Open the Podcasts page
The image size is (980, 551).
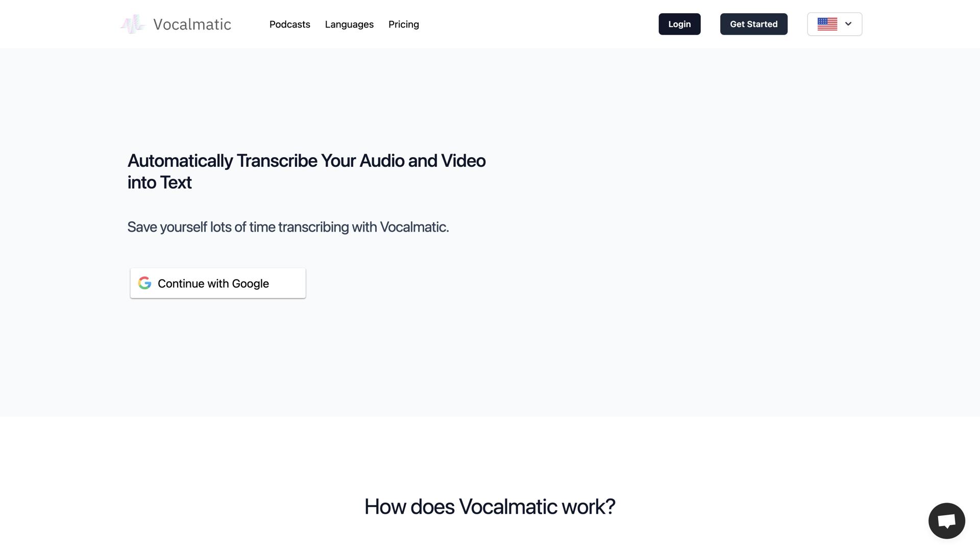point(289,24)
